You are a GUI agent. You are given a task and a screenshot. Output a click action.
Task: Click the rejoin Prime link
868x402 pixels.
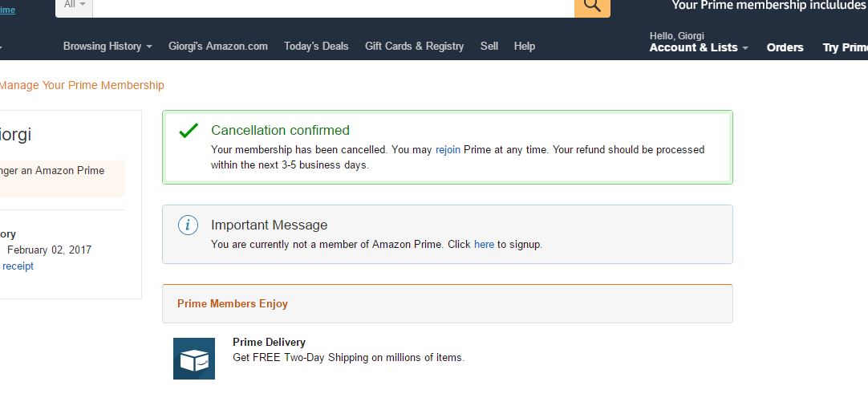[448, 149]
